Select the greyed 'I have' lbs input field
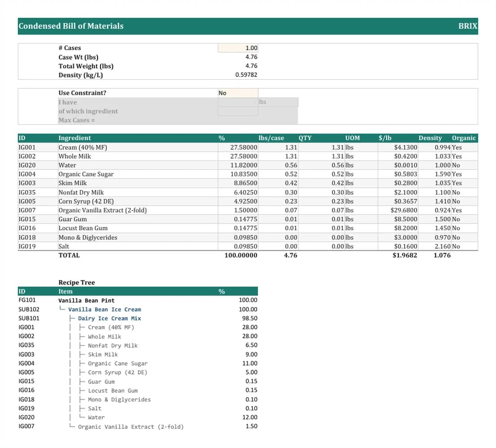 [x=238, y=102]
